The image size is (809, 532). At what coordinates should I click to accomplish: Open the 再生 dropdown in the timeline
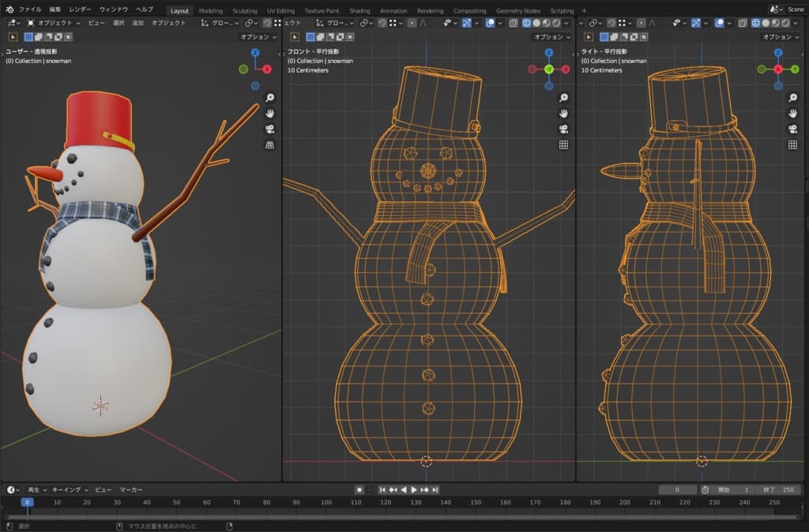click(37, 489)
